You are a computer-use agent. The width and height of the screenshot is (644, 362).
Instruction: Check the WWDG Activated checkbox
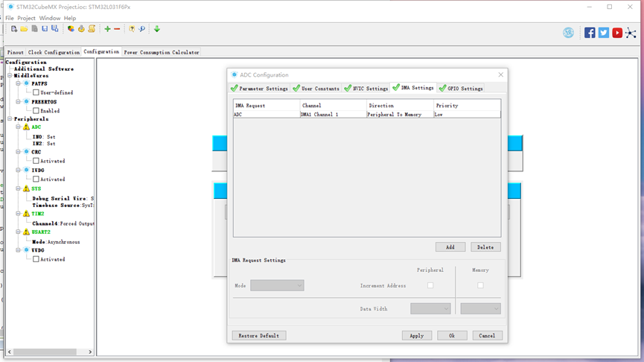click(36, 259)
